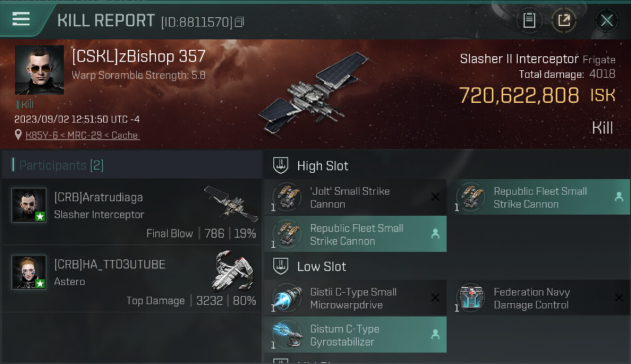Open the hamburger menu icon
The height and width of the screenshot is (364, 631).
tap(21, 19)
